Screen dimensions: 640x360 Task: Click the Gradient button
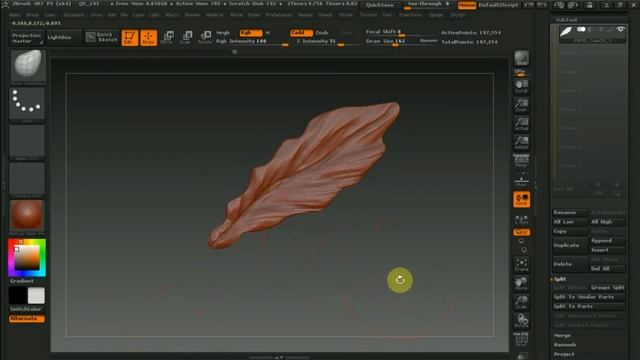pos(22,281)
